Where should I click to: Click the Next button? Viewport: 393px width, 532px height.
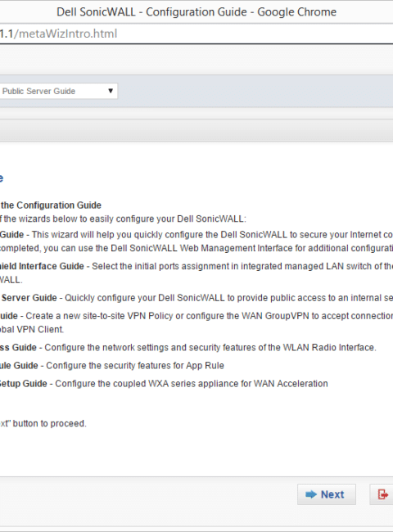[327, 494]
